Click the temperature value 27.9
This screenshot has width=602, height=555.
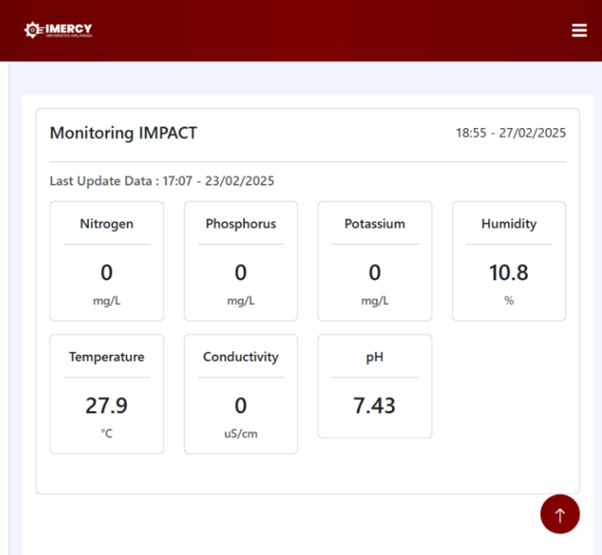coord(106,406)
